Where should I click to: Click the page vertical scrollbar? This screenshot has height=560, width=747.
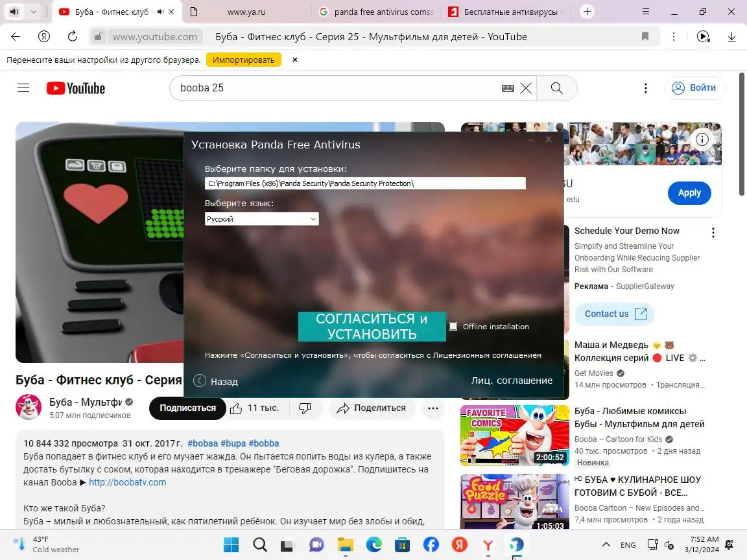point(742,135)
